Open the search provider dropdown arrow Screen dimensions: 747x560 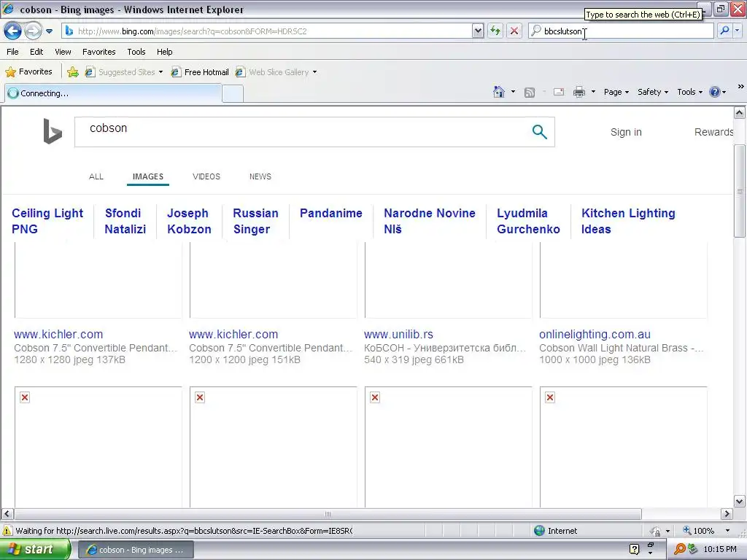point(738,31)
